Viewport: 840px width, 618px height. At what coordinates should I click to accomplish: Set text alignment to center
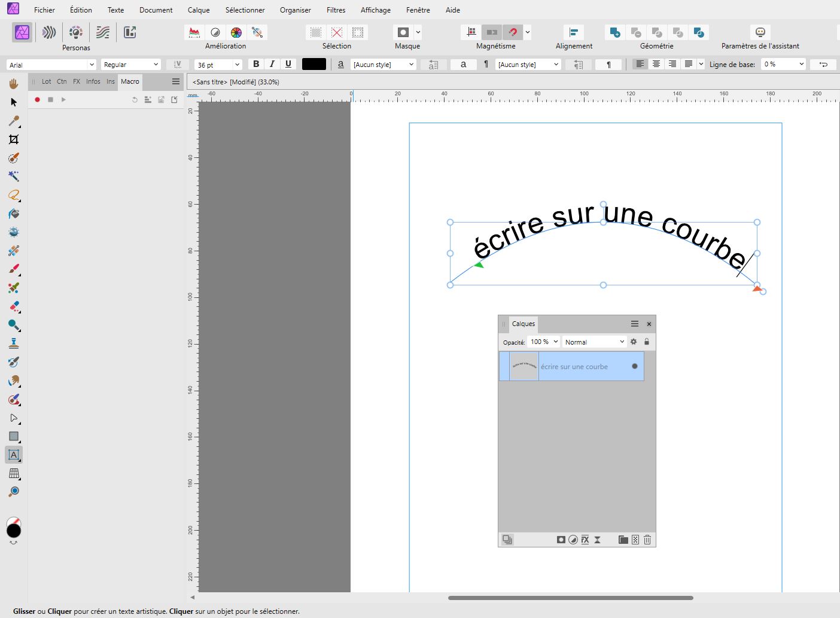656,64
